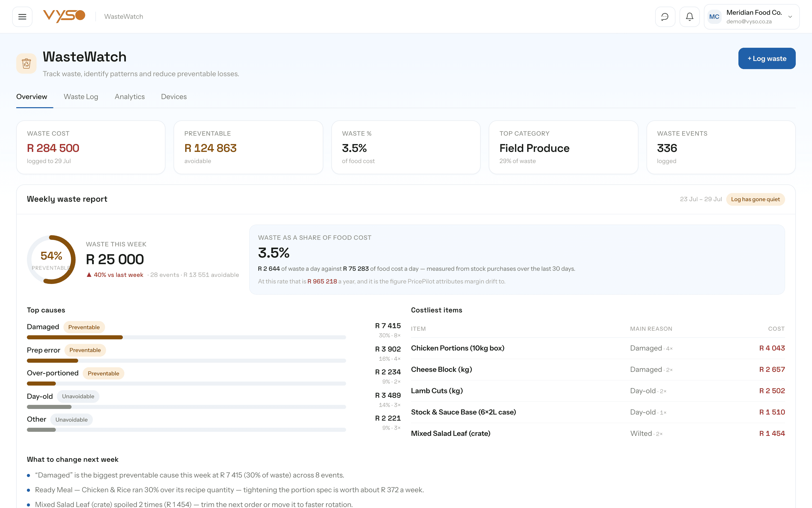Image resolution: width=812 pixels, height=508 pixels.
Task: Click the R 1 510 cost value
Action: pos(772,412)
